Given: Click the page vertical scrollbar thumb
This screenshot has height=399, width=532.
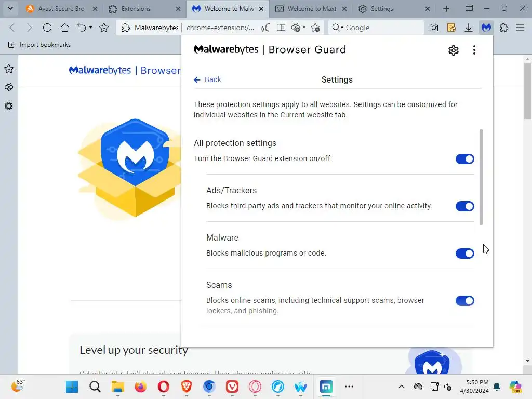Looking at the screenshot, I should (x=527, y=91).
